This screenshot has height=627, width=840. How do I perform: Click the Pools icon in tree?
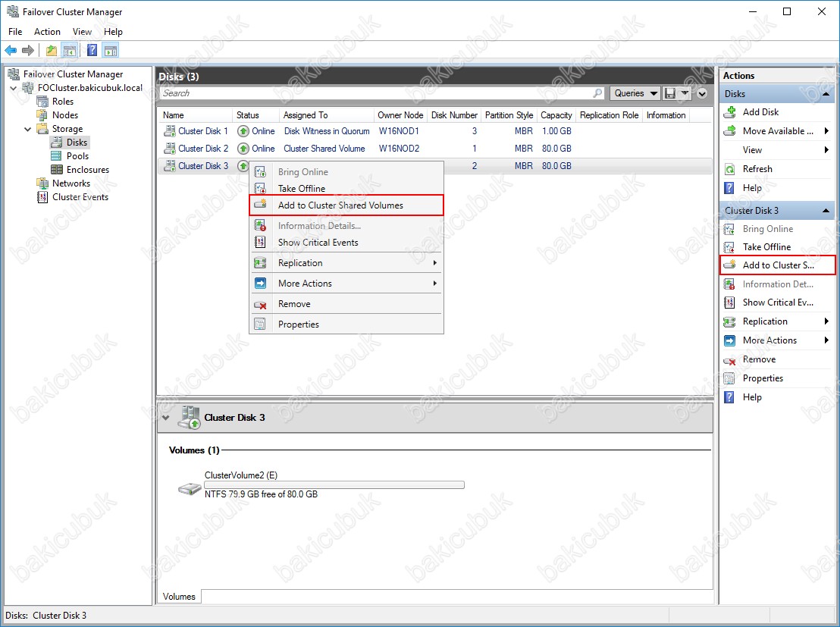(56, 156)
